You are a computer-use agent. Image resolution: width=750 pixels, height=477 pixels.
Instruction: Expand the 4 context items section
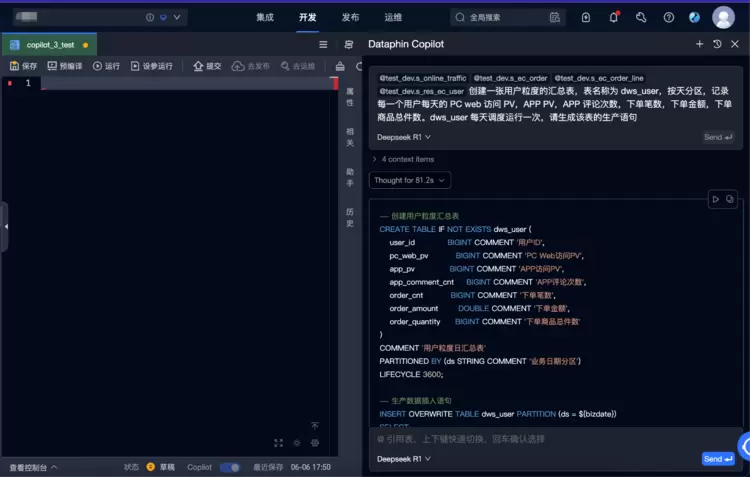point(403,159)
